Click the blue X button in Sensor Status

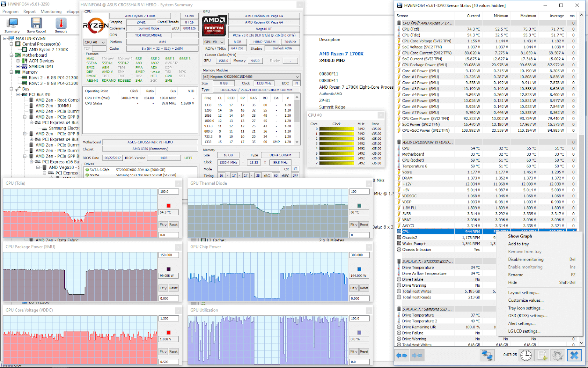[574, 355]
